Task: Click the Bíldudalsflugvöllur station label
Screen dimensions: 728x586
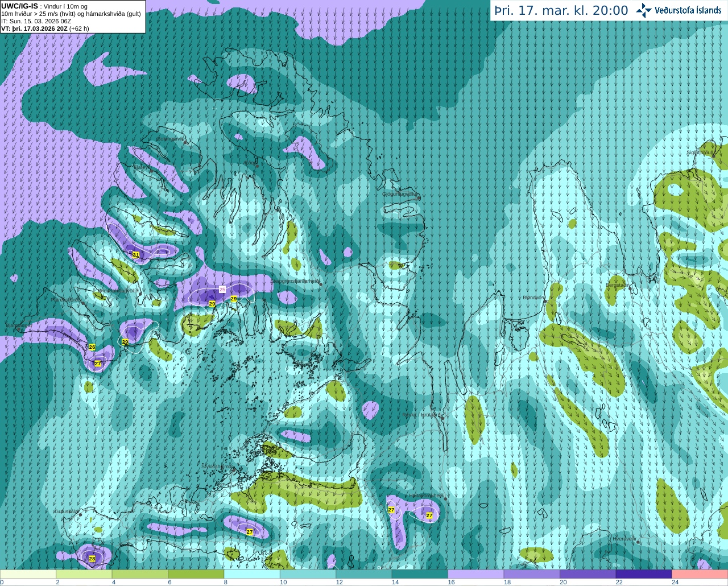Action: tap(117, 290)
